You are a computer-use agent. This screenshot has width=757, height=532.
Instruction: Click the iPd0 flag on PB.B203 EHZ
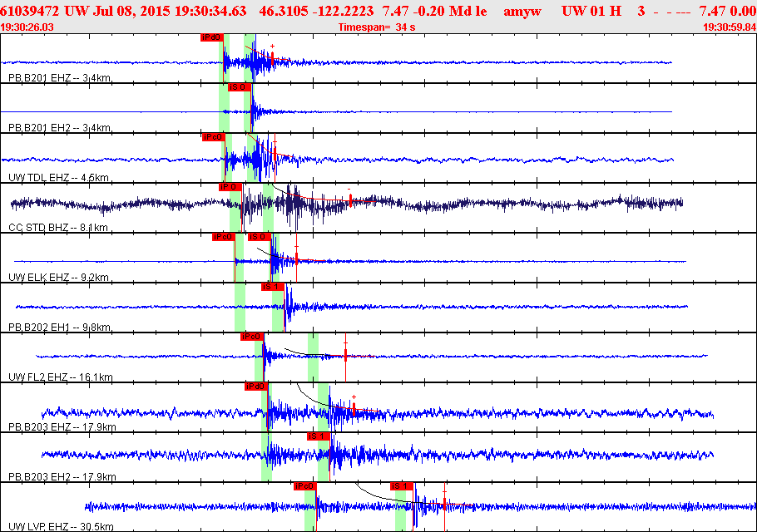pyautogui.click(x=255, y=387)
